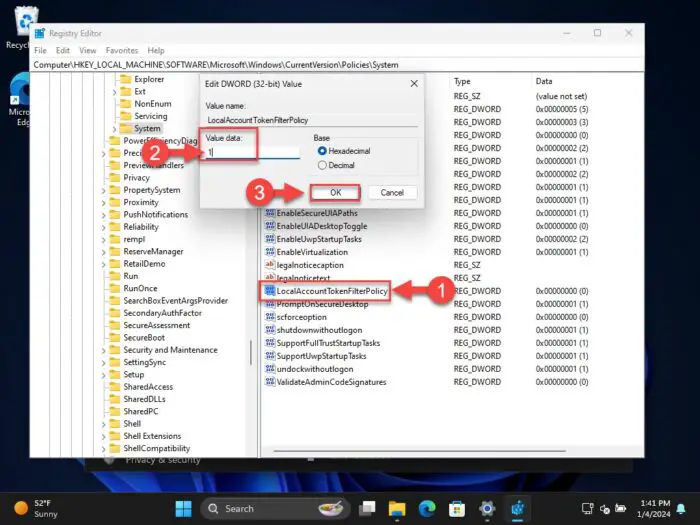Open the clock showing 1:41 PM

[654, 508]
